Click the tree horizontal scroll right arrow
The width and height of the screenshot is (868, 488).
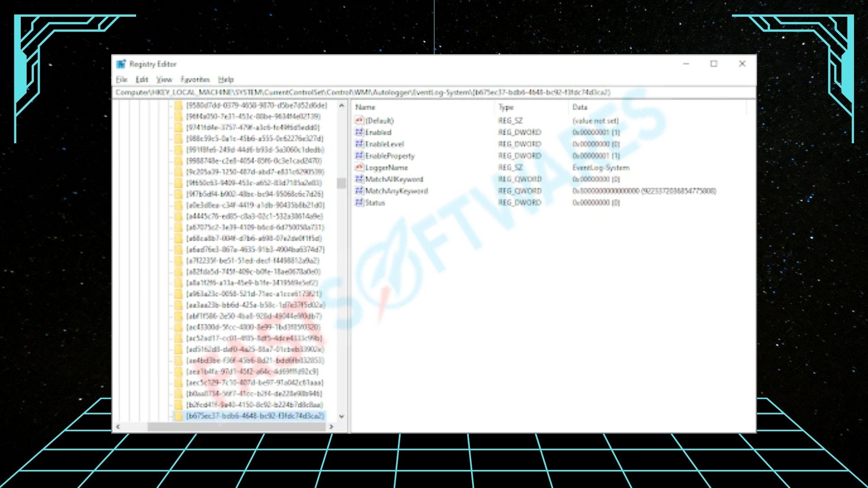[331, 427]
